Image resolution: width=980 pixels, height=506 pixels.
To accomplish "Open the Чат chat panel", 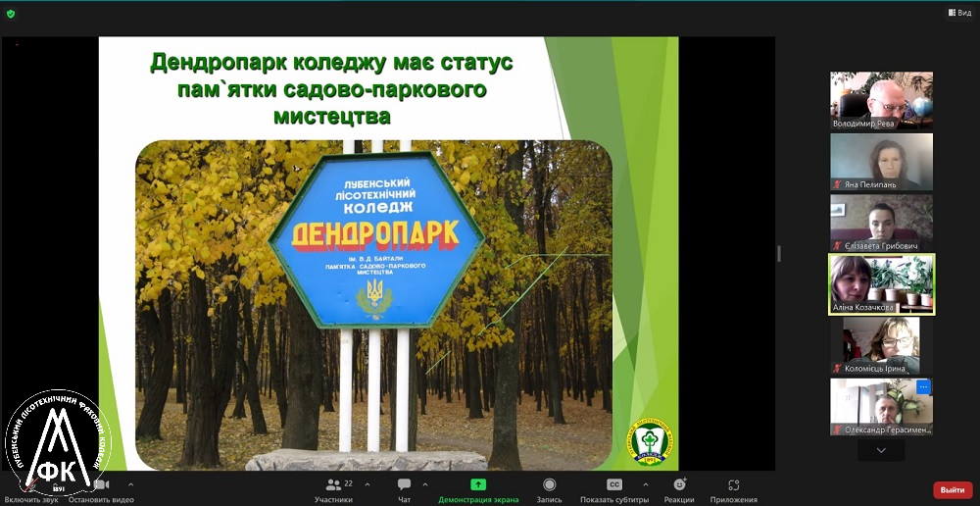I will pyautogui.click(x=405, y=491).
